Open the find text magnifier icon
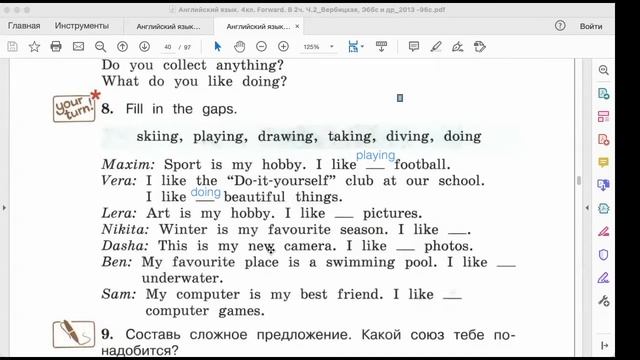 click(x=100, y=47)
